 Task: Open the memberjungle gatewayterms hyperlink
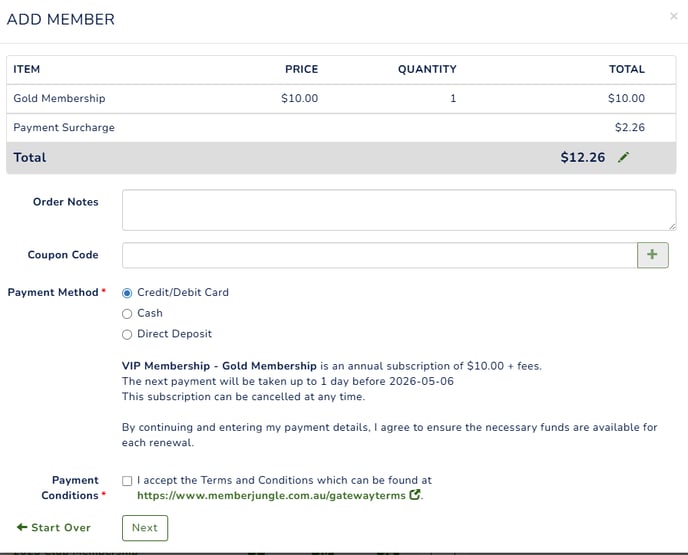point(271,496)
